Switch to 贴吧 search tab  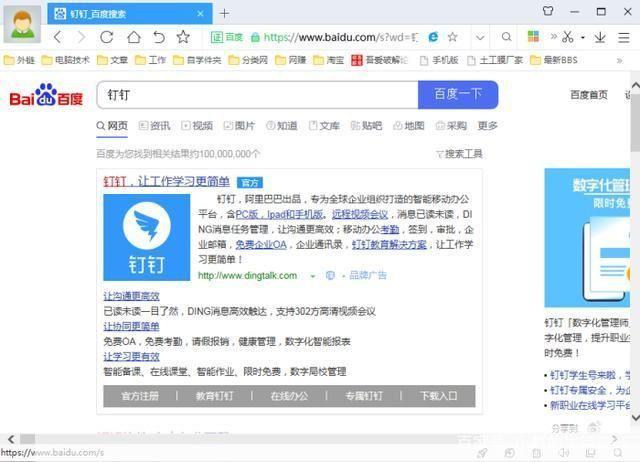click(367, 126)
